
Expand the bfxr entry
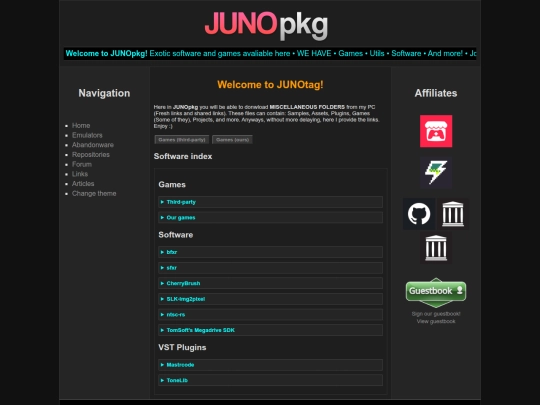(270, 252)
